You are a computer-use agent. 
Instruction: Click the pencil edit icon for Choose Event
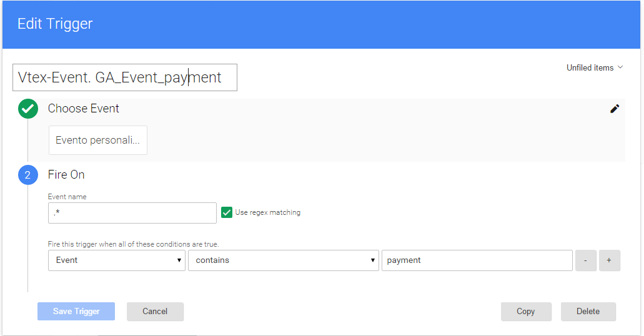(x=615, y=109)
